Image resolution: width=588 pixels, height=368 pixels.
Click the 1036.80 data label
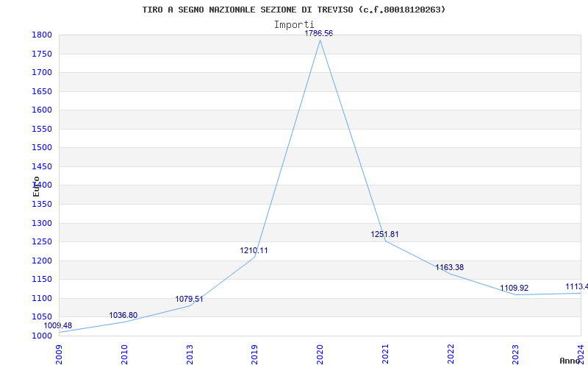click(123, 315)
